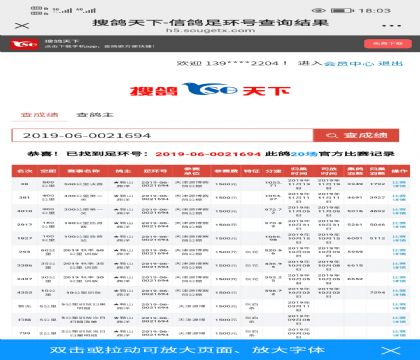The height and width of the screenshot is (360, 420).
Task: Tap the SE app logo in the dark banner
Action: click(24, 44)
